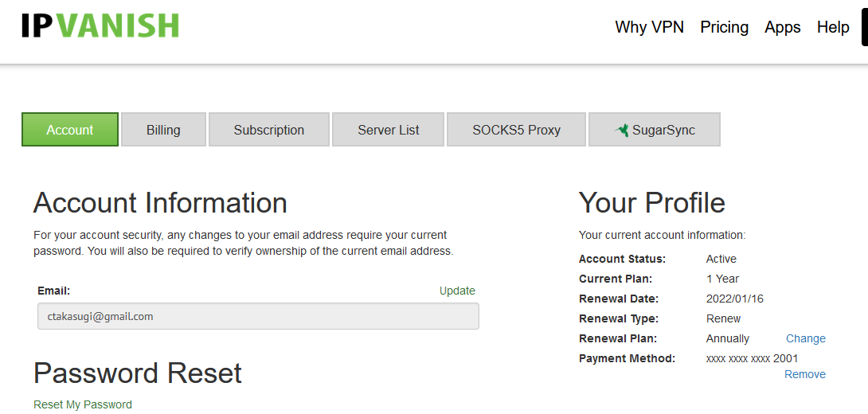Open the Help navigation link

pyautogui.click(x=833, y=27)
